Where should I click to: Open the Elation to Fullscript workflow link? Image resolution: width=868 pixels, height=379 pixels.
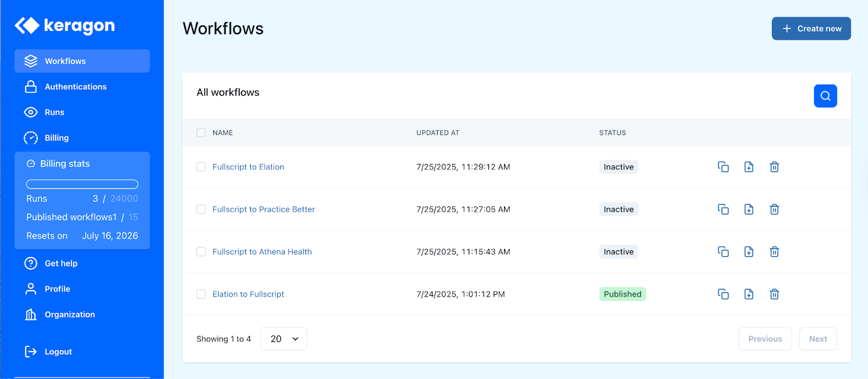point(248,294)
